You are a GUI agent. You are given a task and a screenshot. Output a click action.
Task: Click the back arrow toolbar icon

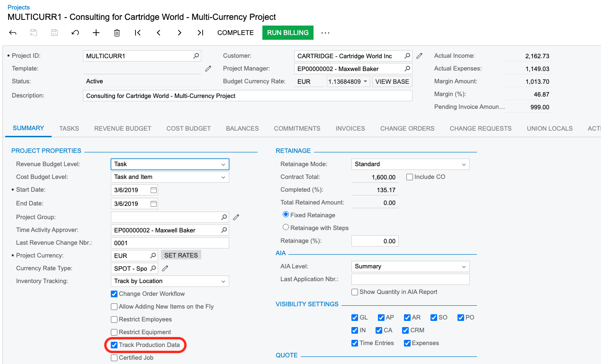(13, 33)
